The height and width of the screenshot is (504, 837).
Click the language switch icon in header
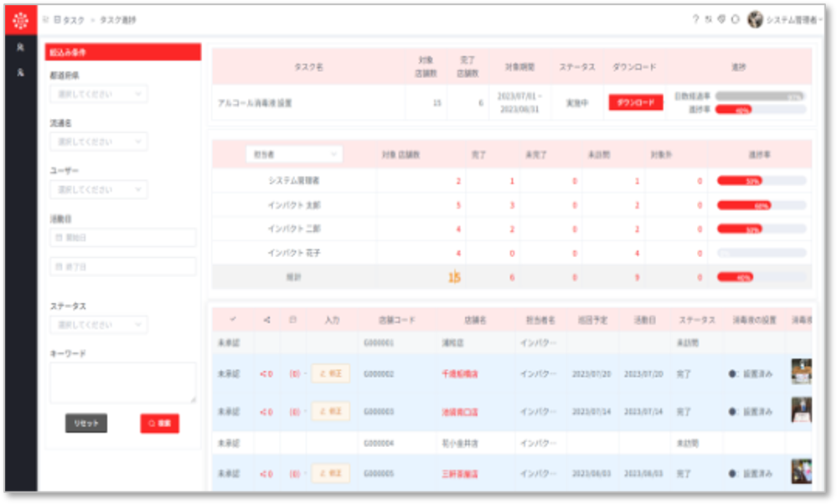[708, 19]
